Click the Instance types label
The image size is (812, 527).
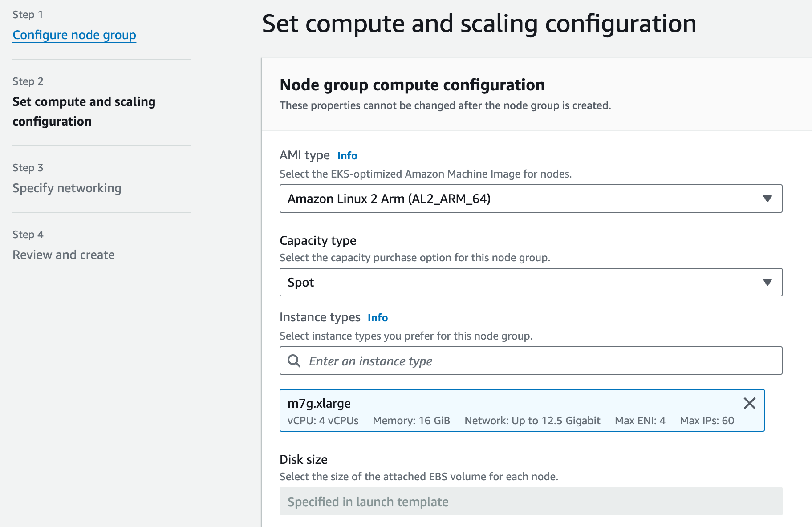tap(320, 317)
